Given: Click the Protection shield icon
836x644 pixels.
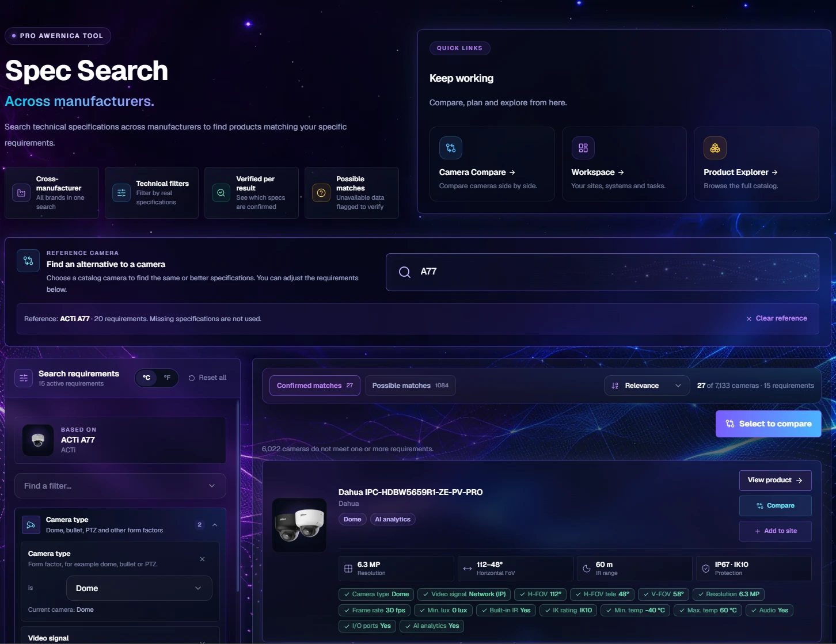Looking at the screenshot, I should pyautogui.click(x=706, y=569).
